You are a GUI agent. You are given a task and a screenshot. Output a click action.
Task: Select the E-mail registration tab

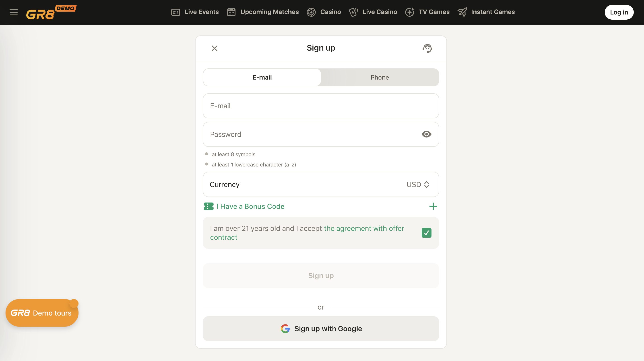coord(262,77)
